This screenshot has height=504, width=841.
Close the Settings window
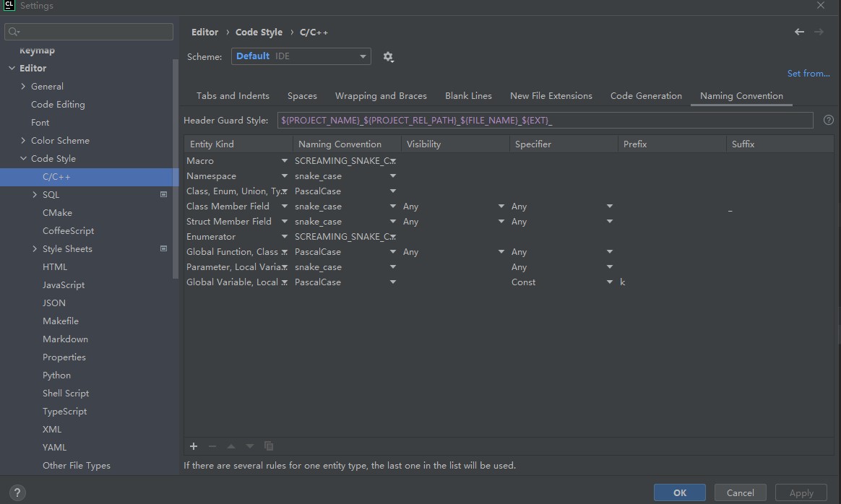821,5
